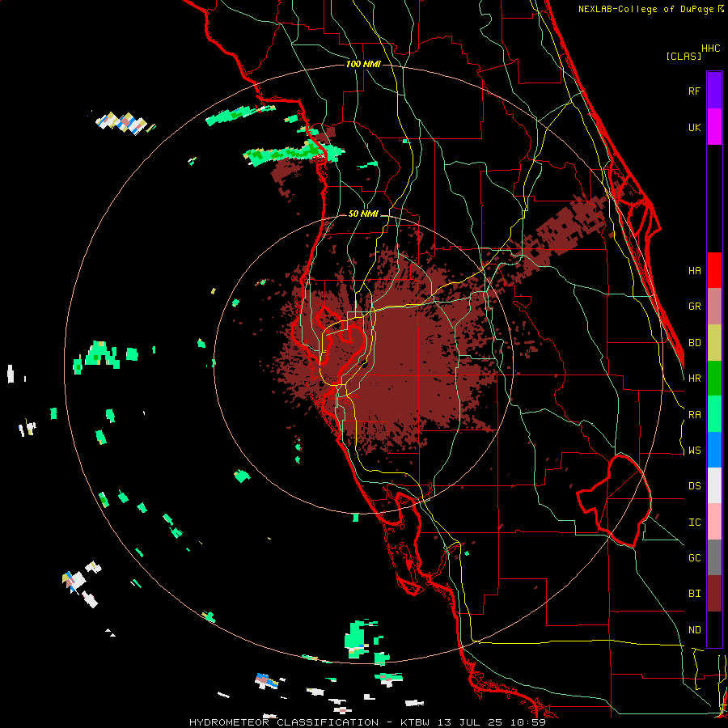The width and height of the screenshot is (728, 728).
Task: Click the 'IC' legend label
Action: (694, 523)
